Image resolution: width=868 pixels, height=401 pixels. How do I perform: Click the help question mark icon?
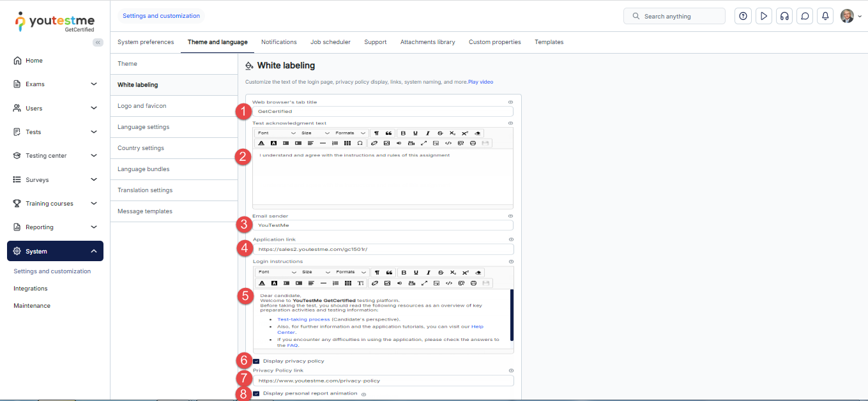[743, 16]
